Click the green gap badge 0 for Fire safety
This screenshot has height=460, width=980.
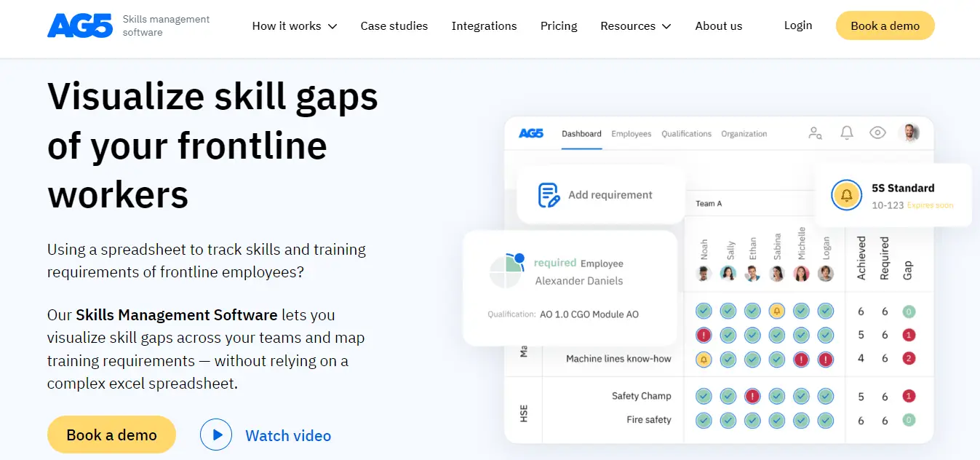[x=908, y=420]
